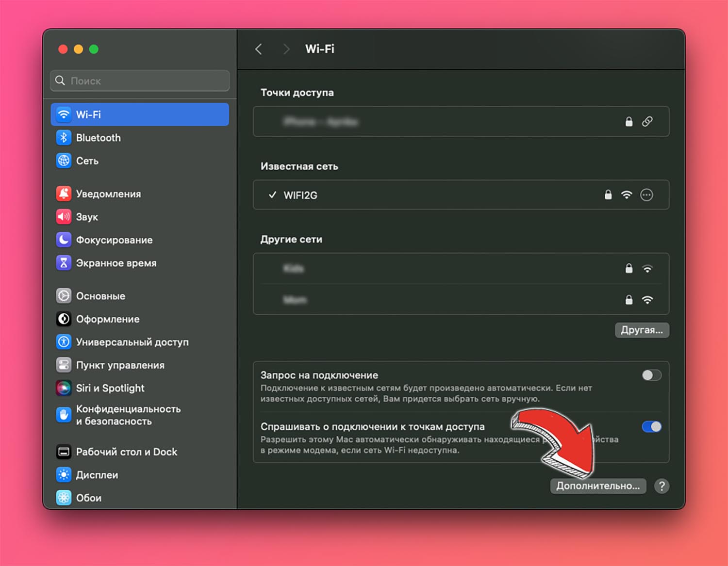Click the globe icon for Сеть
The width and height of the screenshot is (728, 566).
click(64, 161)
